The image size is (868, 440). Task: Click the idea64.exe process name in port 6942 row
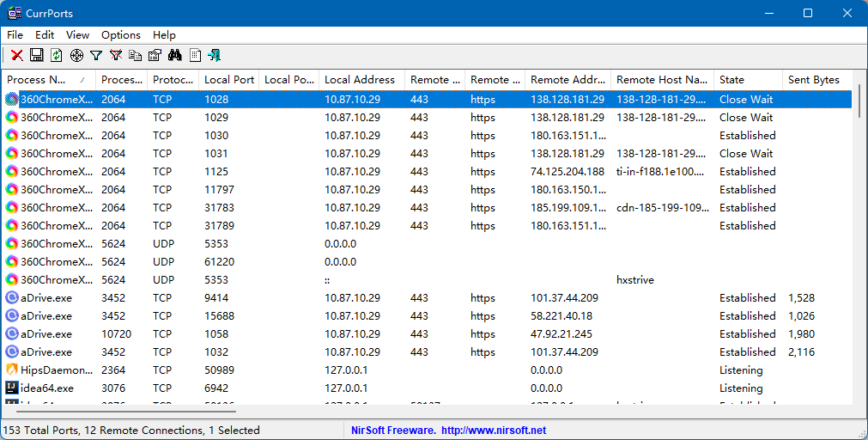(x=47, y=388)
